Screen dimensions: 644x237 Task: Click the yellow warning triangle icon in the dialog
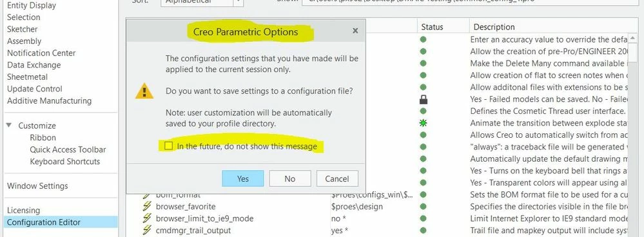[144, 91]
